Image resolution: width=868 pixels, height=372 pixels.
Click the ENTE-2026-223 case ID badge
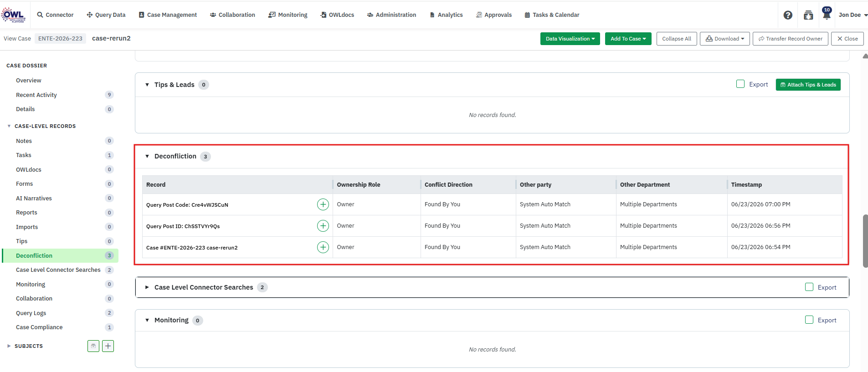[x=60, y=39]
